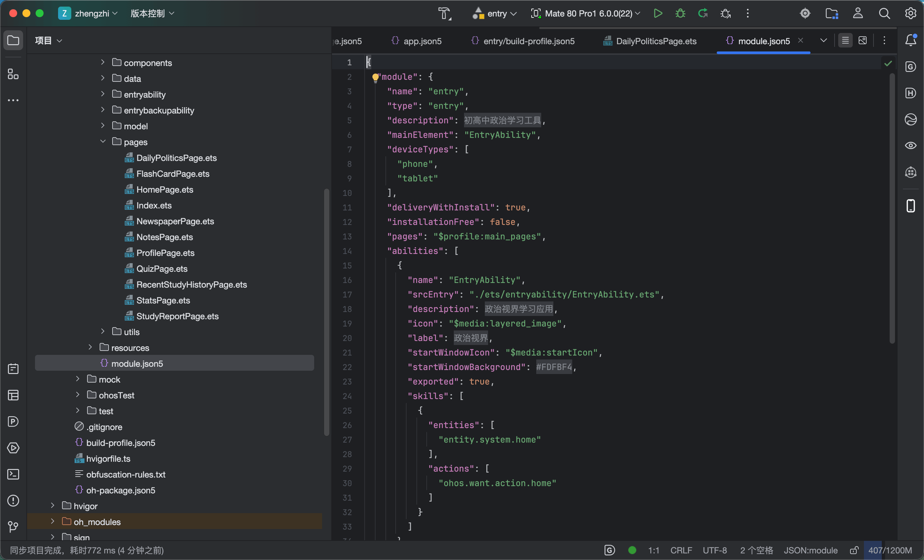Screen dimensions: 924x560
Task: Open the terminal tool window icon
Action: 13,474
